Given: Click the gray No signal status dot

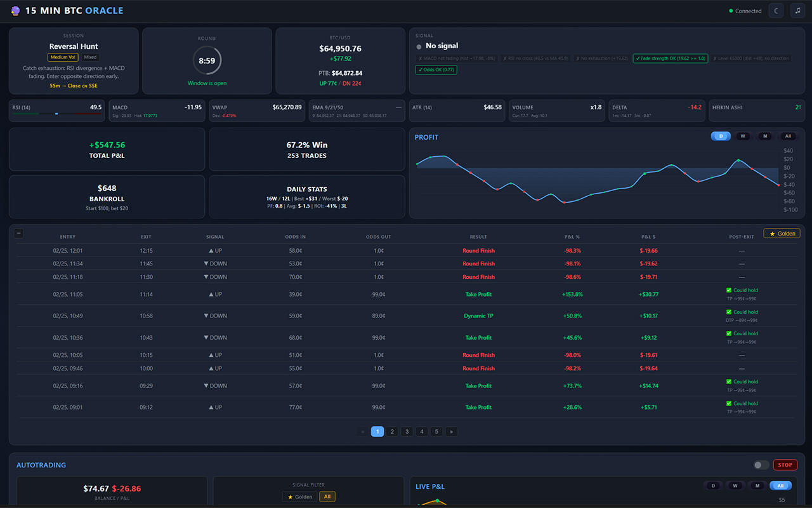Looking at the screenshot, I should 419,46.
